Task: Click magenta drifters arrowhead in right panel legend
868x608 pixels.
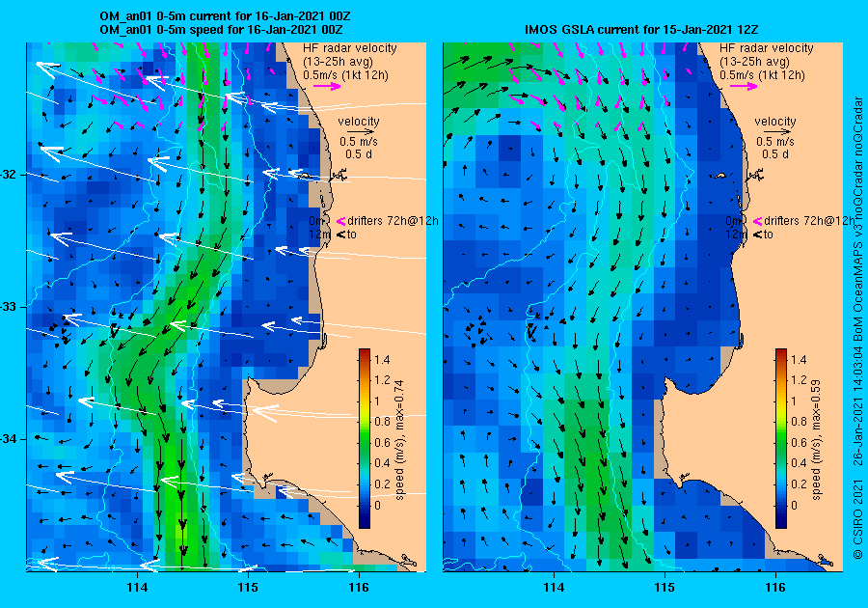Action: point(757,221)
